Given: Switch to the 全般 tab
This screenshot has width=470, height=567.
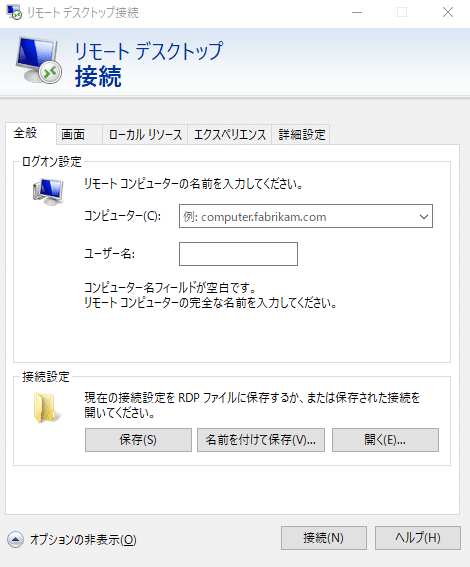Looking at the screenshot, I should (x=31, y=133).
